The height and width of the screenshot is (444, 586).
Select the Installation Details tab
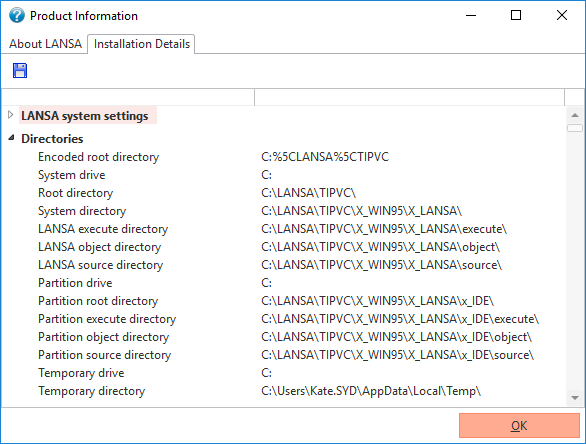[x=142, y=44]
